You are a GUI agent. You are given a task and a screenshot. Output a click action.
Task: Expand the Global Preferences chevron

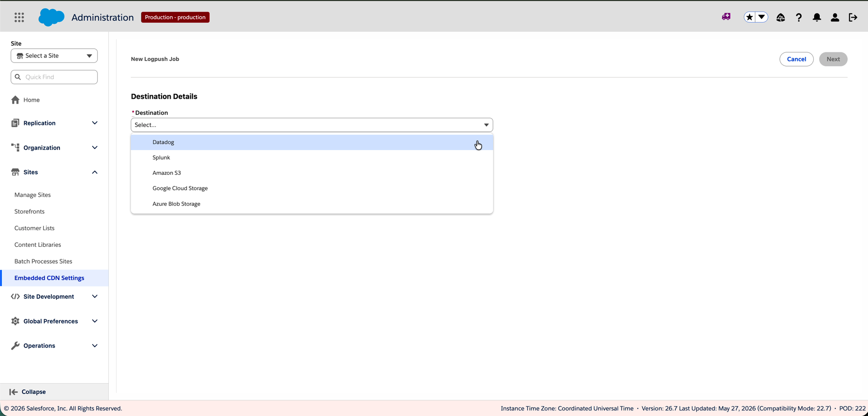point(95,321)
